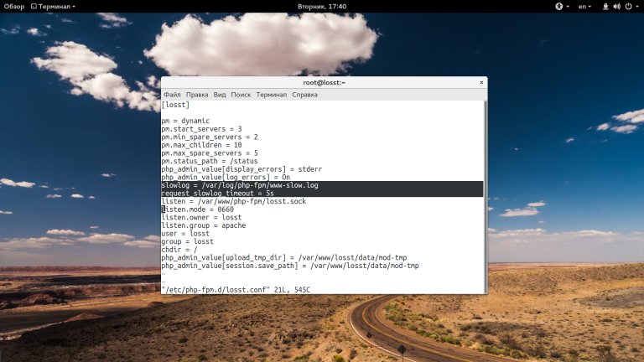Open the accessibility icon in top bar
This screenshot has width=644, height=362.
pyautogui.click(x=559, y=6)
